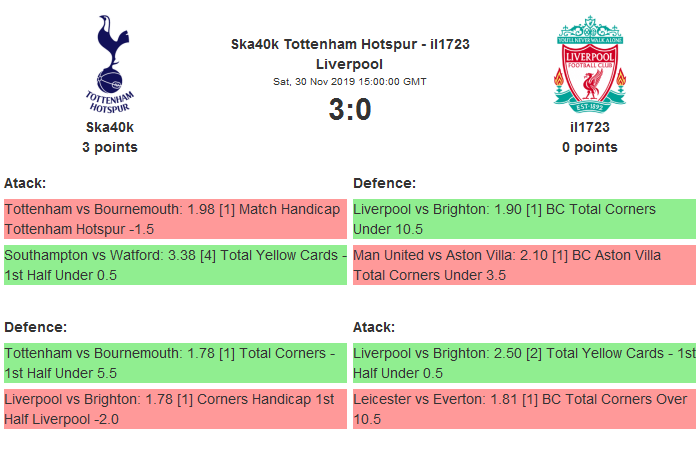The width and height of the screenshot is (700, 460).
Task: Click the match title heading
Action: pyautogui.click(x=350, y=54)
